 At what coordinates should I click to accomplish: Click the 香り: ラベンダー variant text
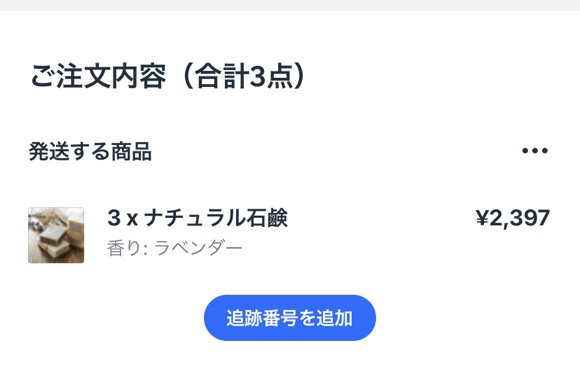175,248
